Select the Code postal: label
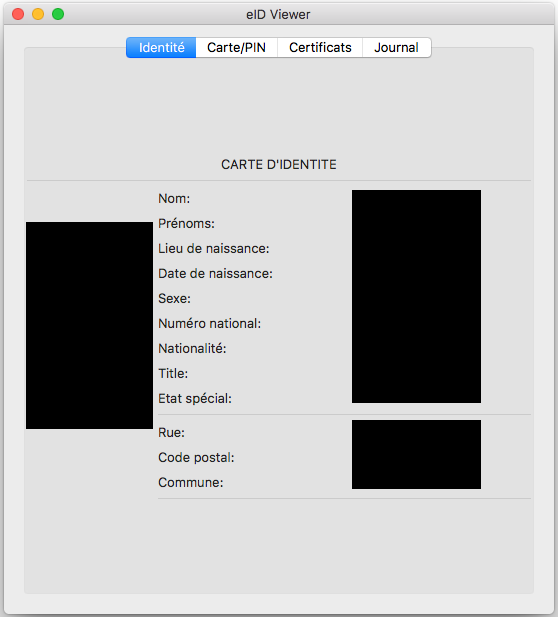Image resolution: width=558 pixels, height=617 pixels. click(196, 458)
